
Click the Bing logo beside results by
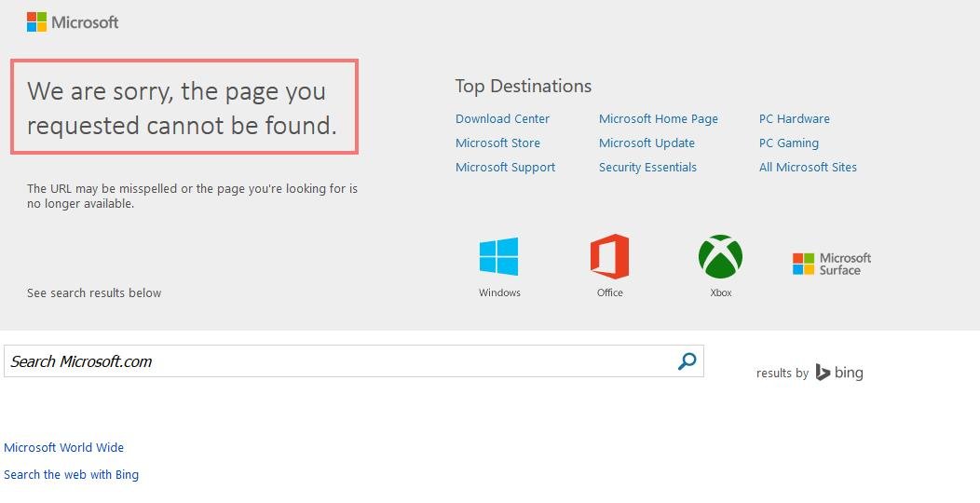[839, 373]
